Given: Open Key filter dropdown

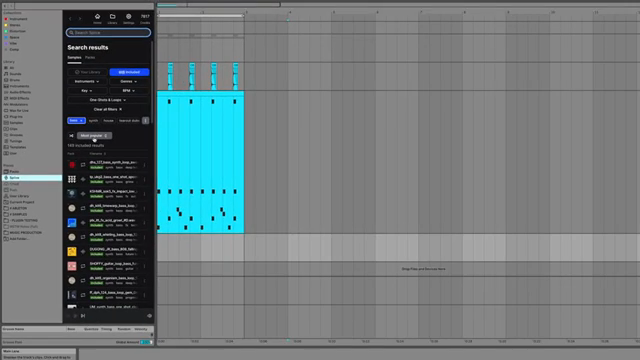Looking at the screenshot, I should 87,91.
